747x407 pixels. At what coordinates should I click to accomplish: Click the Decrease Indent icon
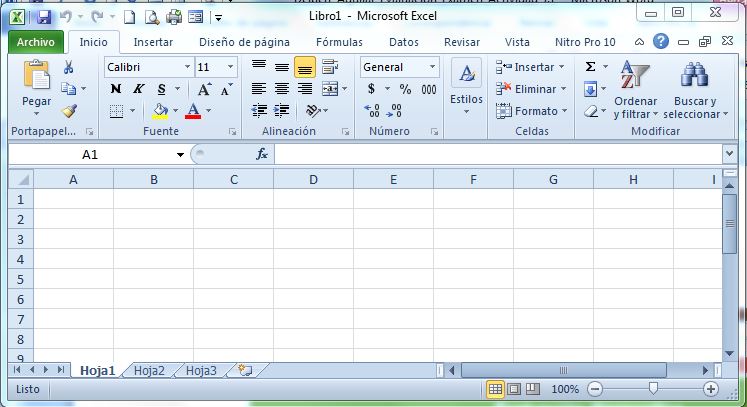point(259,111)
